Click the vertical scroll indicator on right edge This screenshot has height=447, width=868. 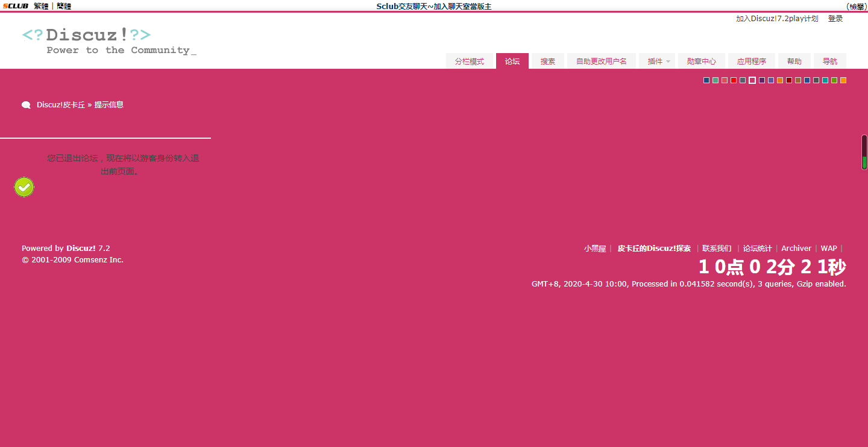(x=864, y=152)
